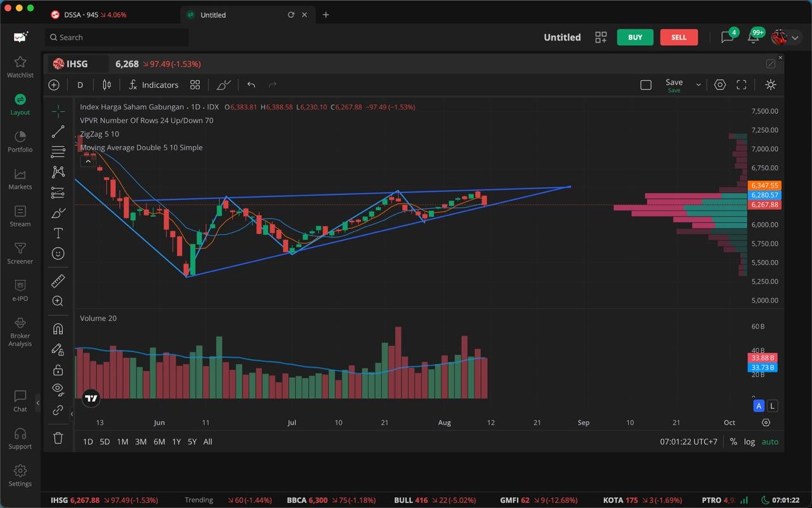This screenshot has height=508, width=812.
Task: Toggle stay in drawing mode
Action: click(58, 349)
